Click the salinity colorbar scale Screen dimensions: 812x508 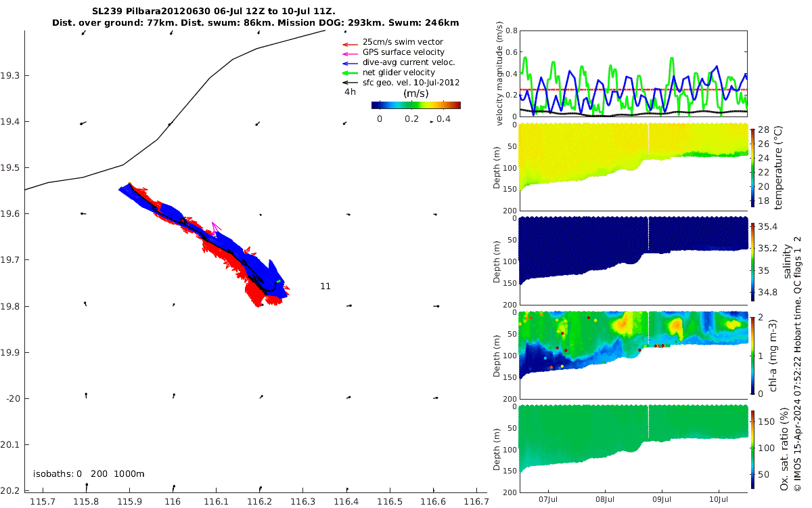coord(753,261)
